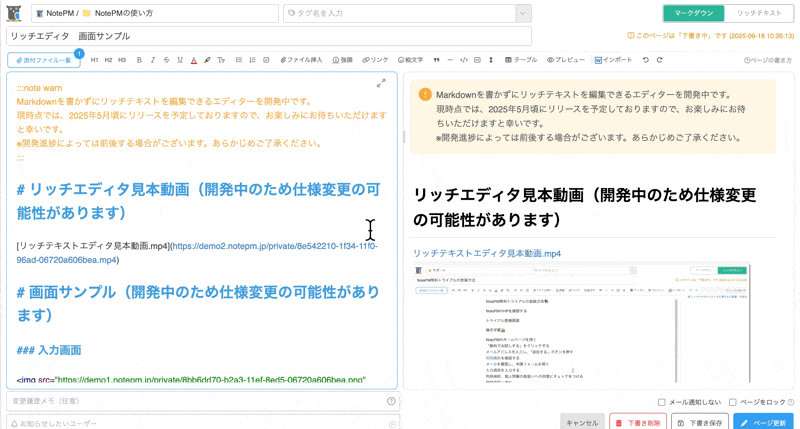
Task: Edit the page title field
Action: pyautogui.click(x=269, y=36)
